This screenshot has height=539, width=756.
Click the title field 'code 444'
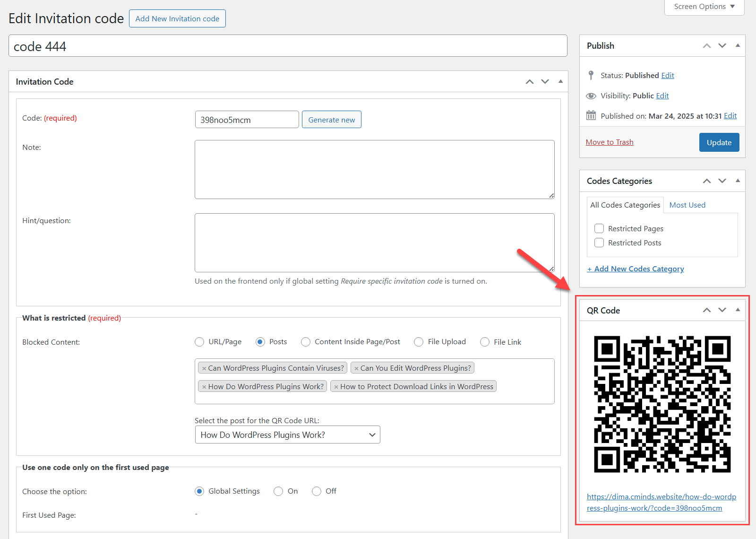pyautogui.click(x=288, y=46)
